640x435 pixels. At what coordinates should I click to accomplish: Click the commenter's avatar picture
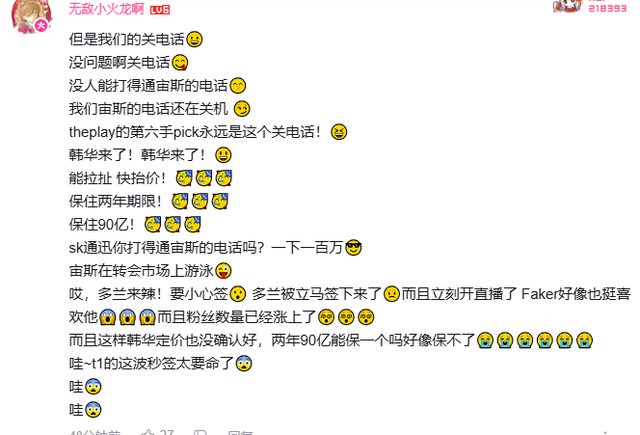tap(32, 15)
